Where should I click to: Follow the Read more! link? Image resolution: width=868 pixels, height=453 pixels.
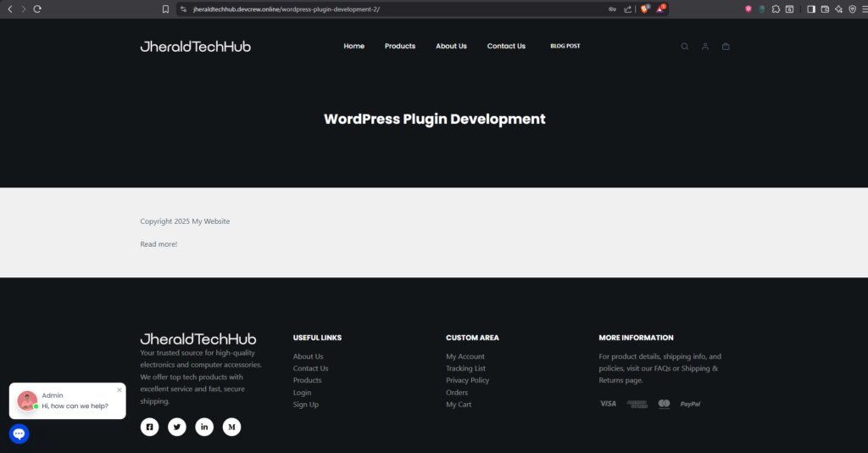tap(159, 244)
